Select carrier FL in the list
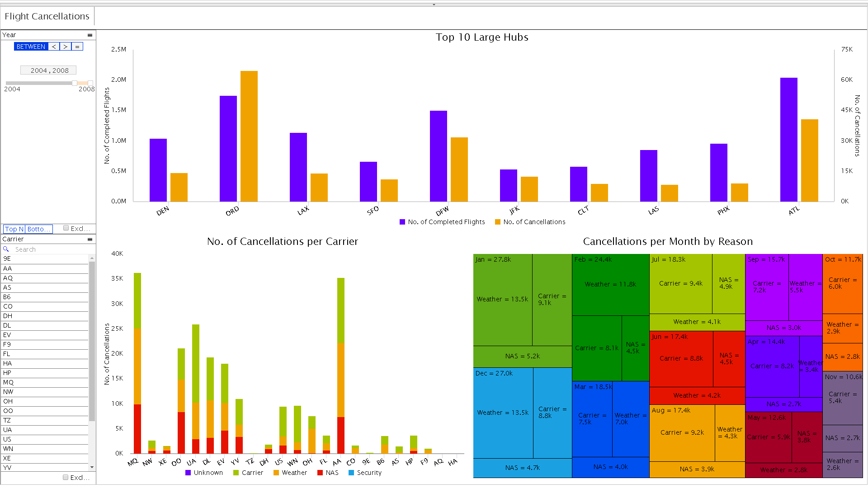Image resolution: width=868 pixels, height=488 pixels. (44, 354)
